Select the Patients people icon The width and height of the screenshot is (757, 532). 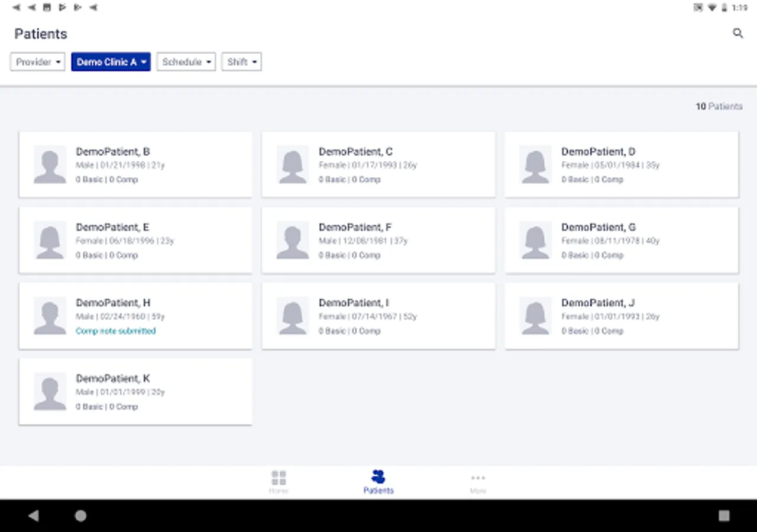pyautogui.click(x=378, y=476)
